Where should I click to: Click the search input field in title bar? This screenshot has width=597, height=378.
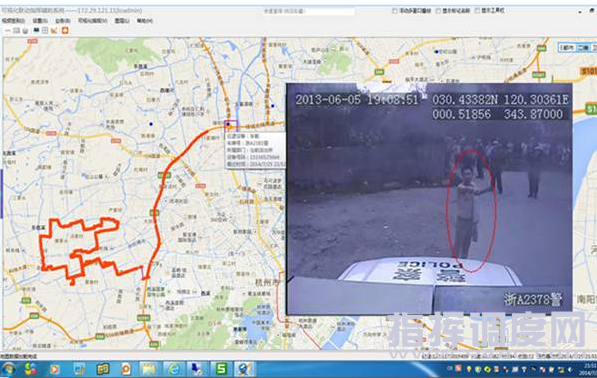pyautogui.click(x=308, y=11)
